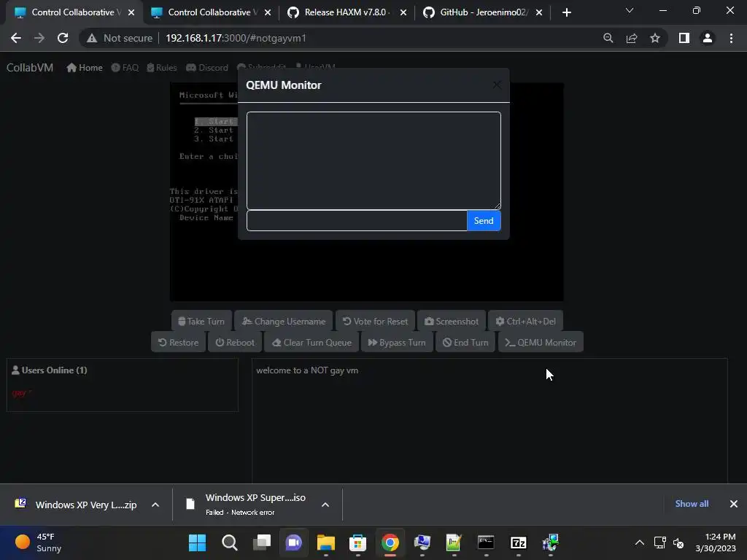Go to Home in CollabVM navbar
Viewport: 747px width, 560px height.
(x=85, y=68)
